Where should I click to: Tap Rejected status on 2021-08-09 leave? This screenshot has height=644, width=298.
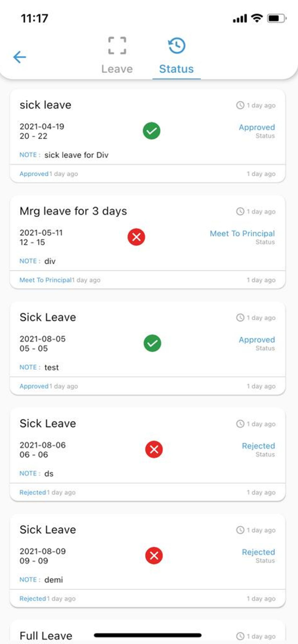click(x=258, y=552)
